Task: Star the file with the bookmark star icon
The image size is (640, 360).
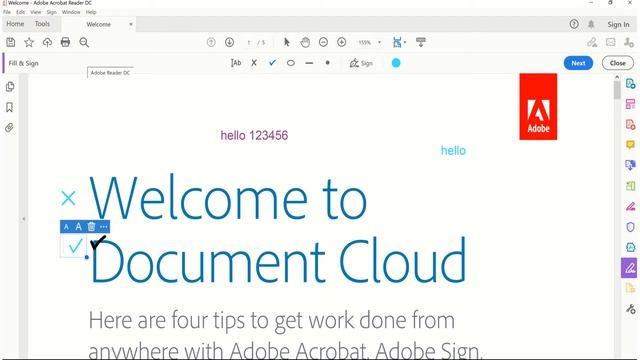Action: 29,42
